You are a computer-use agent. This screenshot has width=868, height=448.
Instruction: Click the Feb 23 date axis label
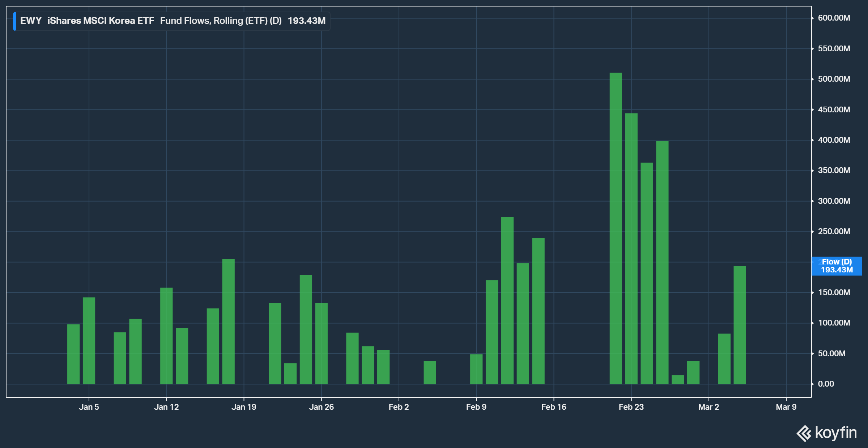[631, 407]
